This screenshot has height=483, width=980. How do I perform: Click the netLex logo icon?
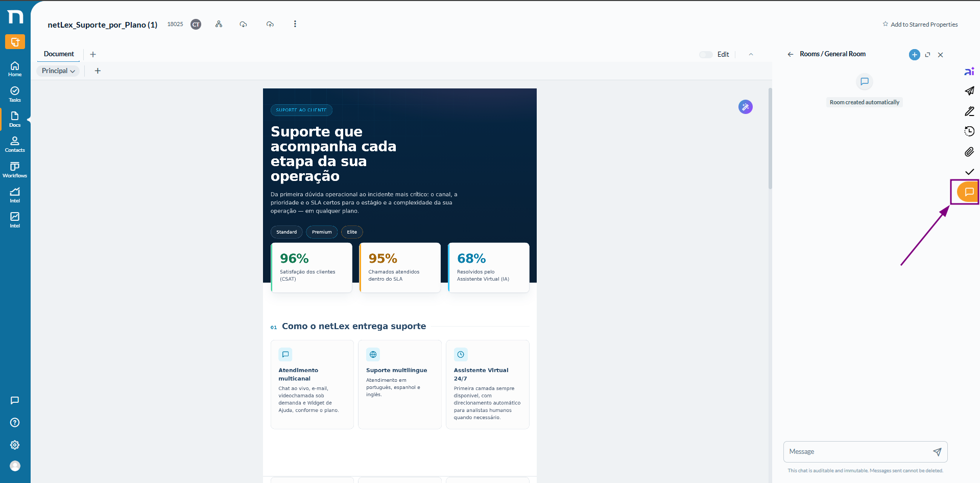(15, 17)
